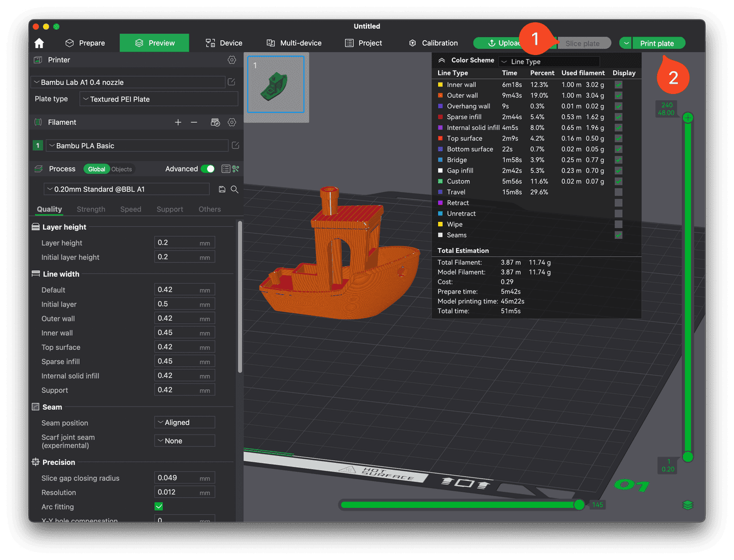Add a filament with plus icon
Screen dimensions: 734x560
178,122
